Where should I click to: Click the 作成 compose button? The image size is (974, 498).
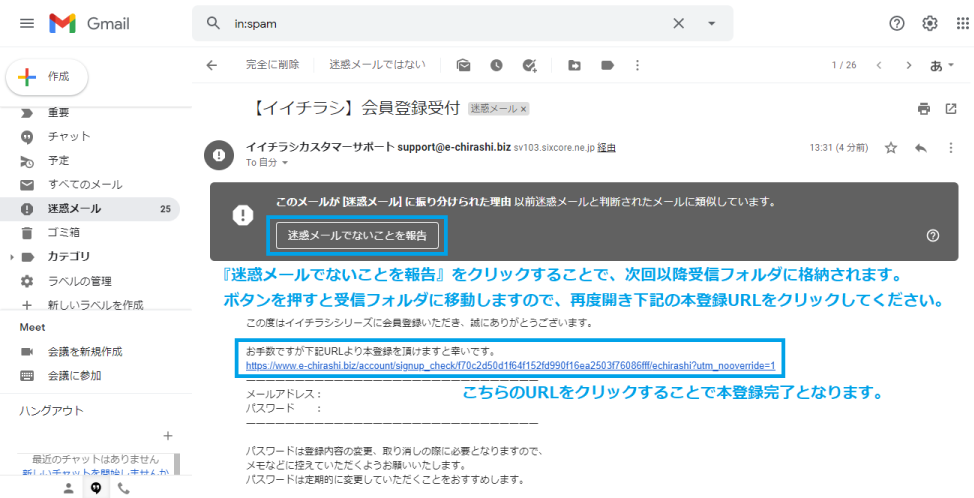[x=47, y=77]
